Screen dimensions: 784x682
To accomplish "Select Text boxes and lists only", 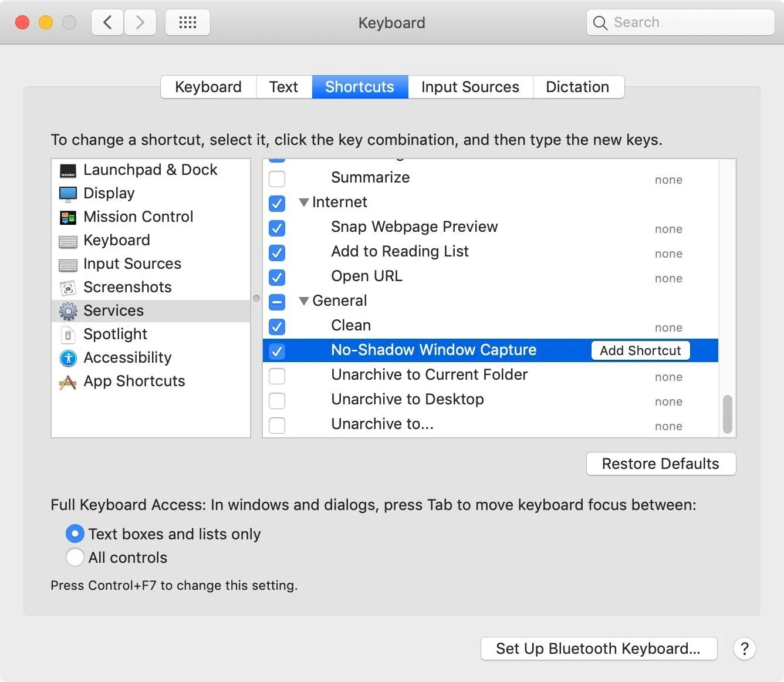I will pyautogui.click(x=75, y=534).
